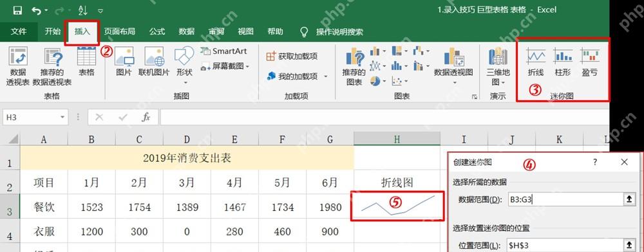Switch to the 开始 tab
The image size is (644, 252).
point(52,32)
